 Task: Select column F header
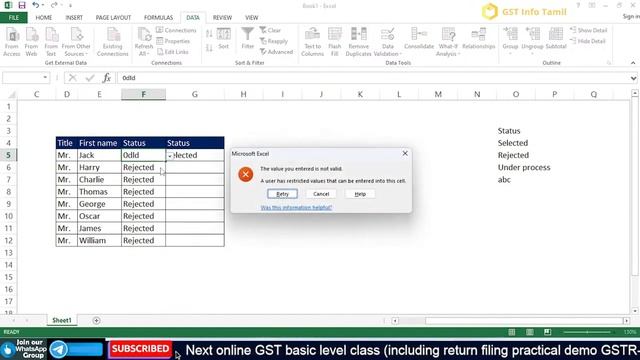pyautogui.click(x=143, y=94)
